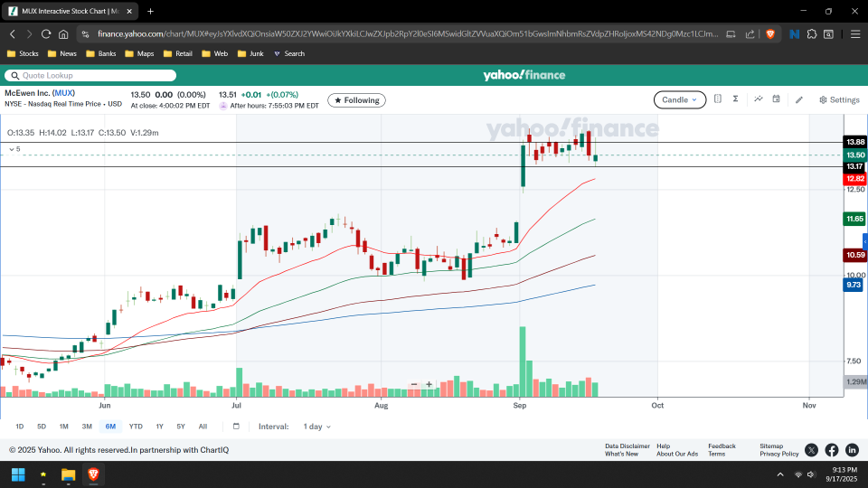Open the chart events calendar icon
This screenshot has height=488, width=868.
pyautogui.click(x=776, y=99)
